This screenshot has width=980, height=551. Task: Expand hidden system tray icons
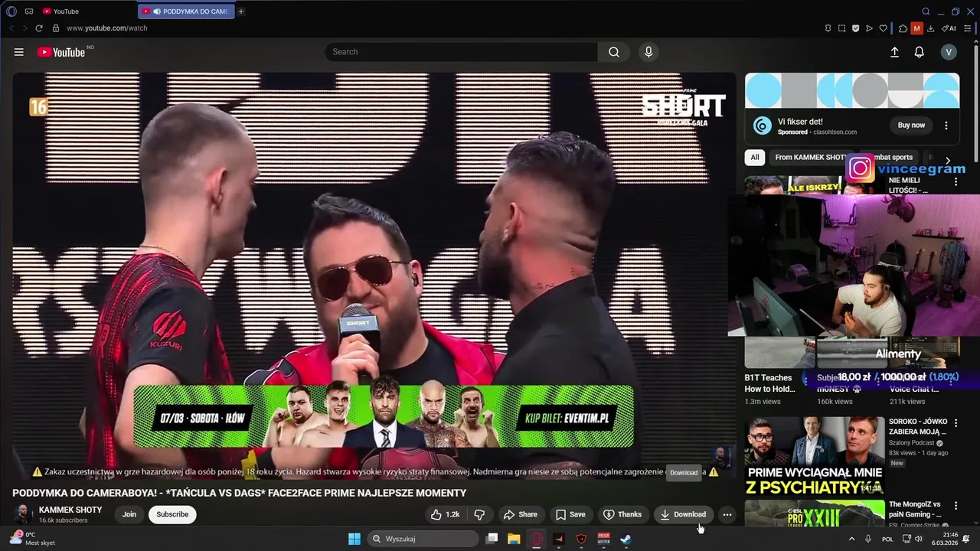click(851, 539)
